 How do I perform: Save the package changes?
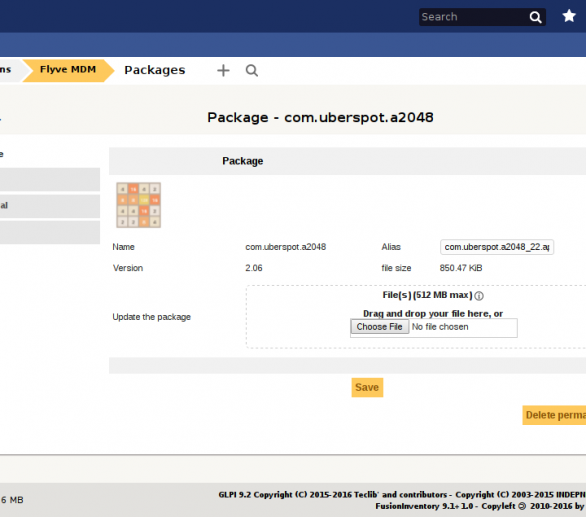367,387
